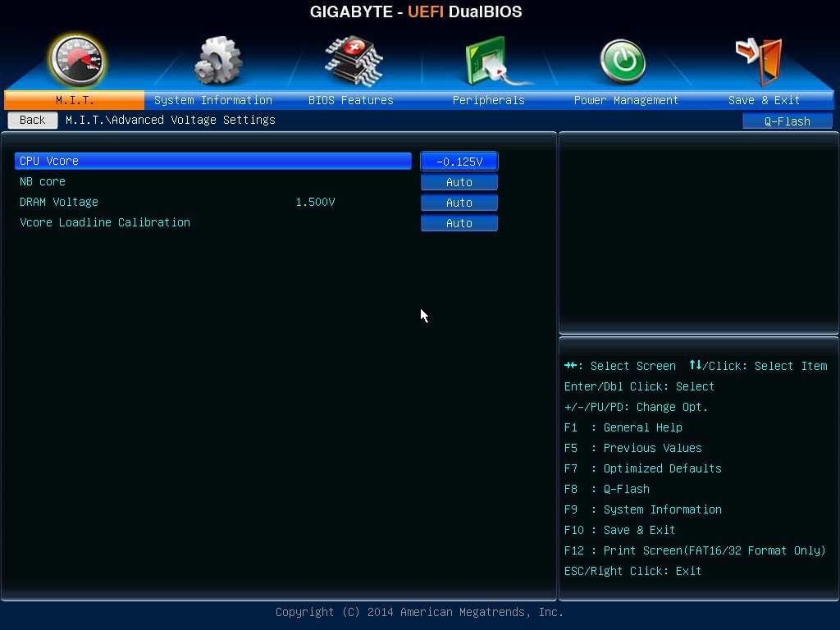Screen dimensions: 840x630
Task: Go to the Peripherals tab
Action: pyautogui.click(x=489, y=100)
